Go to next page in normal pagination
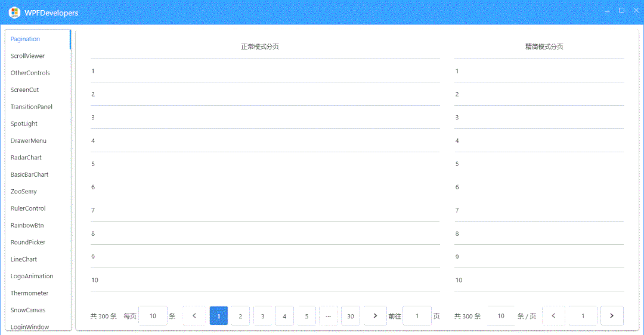 coord(375,316)
